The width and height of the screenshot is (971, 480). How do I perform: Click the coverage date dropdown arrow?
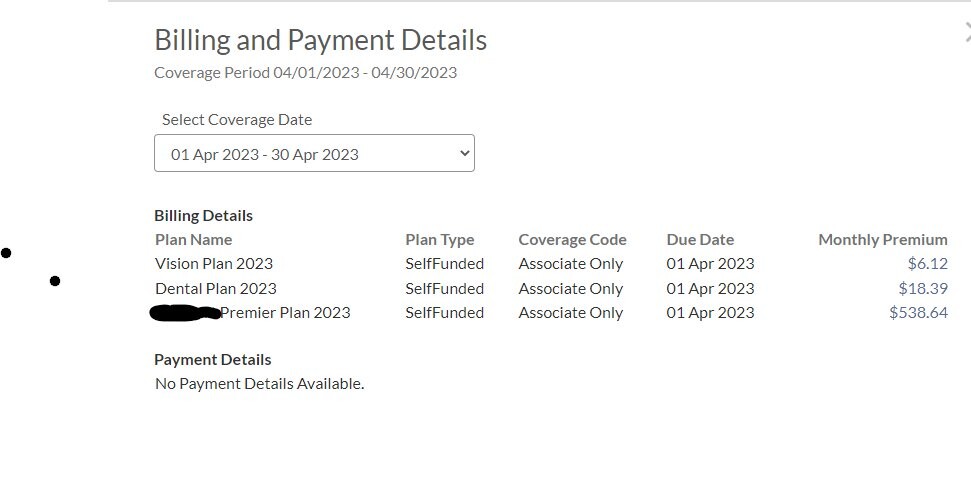pyautogui.click(x=463, y=154)
